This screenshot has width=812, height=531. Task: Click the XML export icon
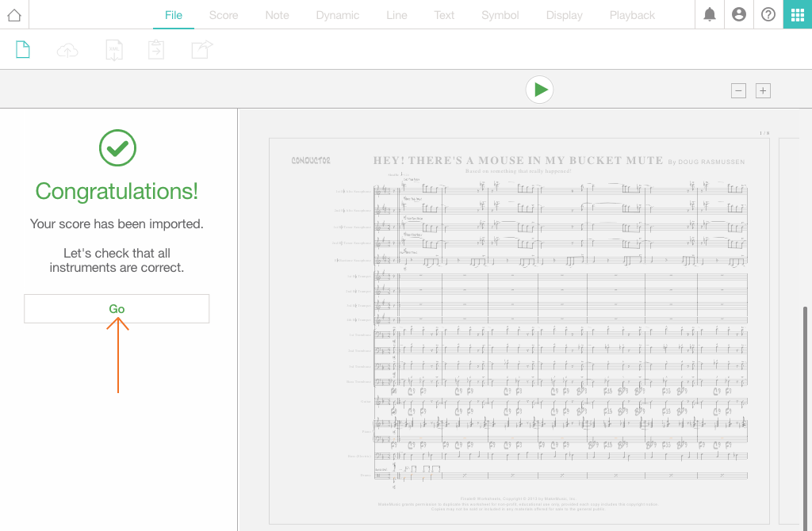[x=114, y=50]
